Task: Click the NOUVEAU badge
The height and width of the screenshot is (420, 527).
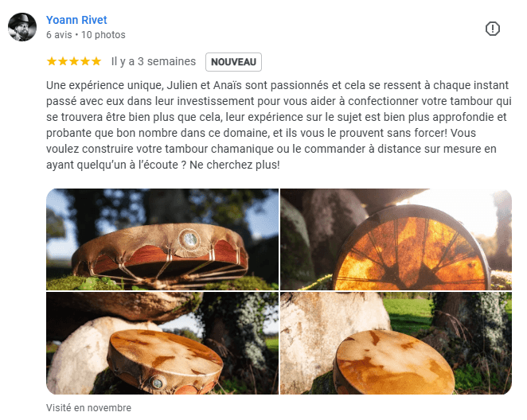Action: tap(233, 62)
